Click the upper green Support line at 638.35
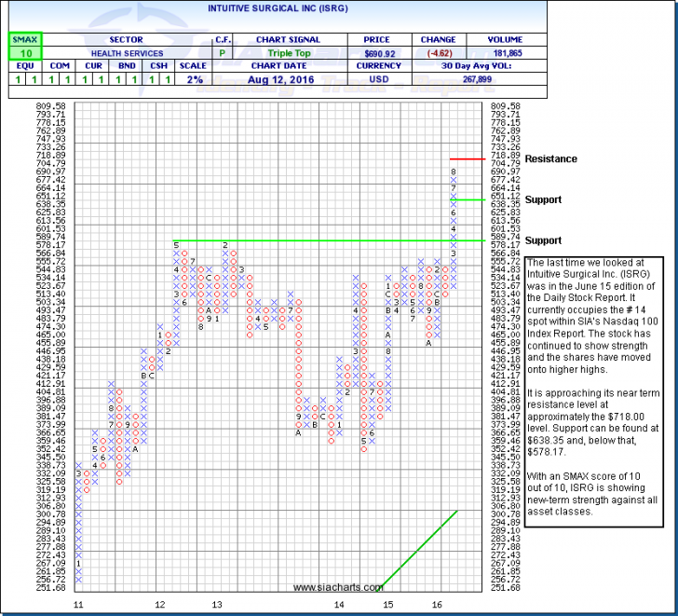This screenshot has width=678, height=616. (x=466, y=198)
